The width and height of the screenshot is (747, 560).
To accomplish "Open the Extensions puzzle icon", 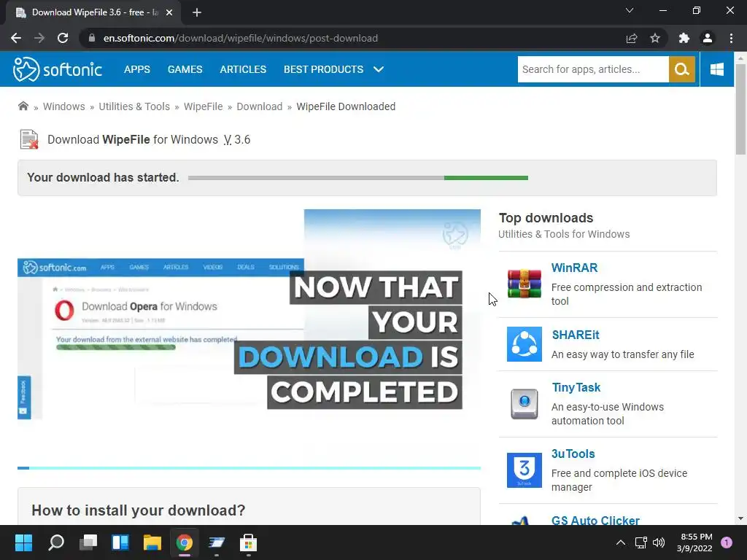I will 684,38.
